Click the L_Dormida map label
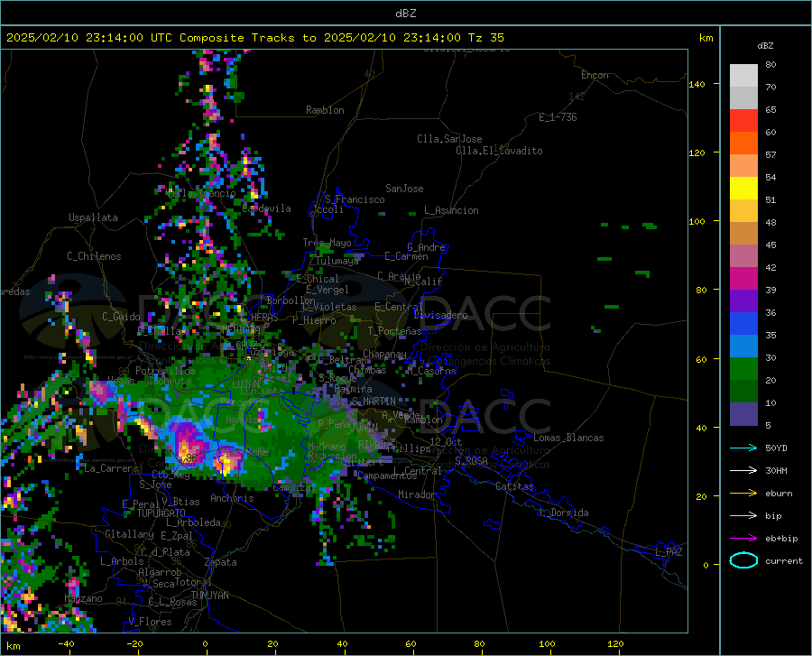The height and width of the screenshot is (656, 812). tap(563, 513)
